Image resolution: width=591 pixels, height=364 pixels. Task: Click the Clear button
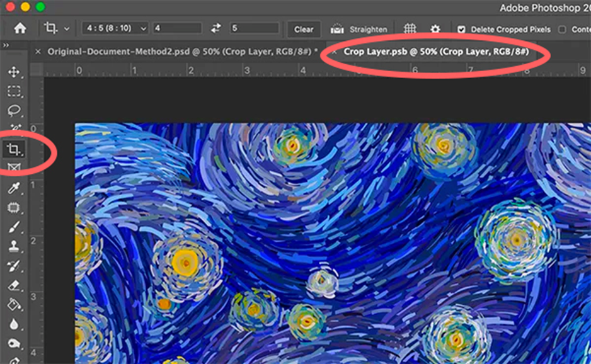[x=304, y=29]
